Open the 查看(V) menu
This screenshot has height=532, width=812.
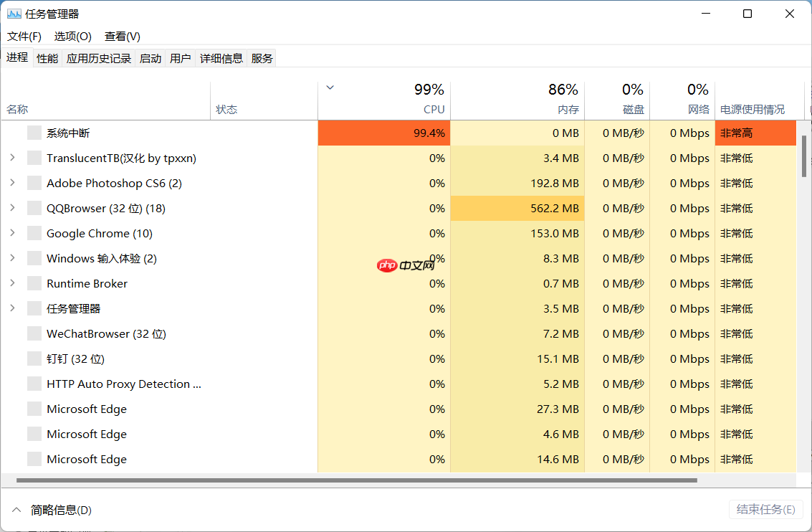click(123, 37)
